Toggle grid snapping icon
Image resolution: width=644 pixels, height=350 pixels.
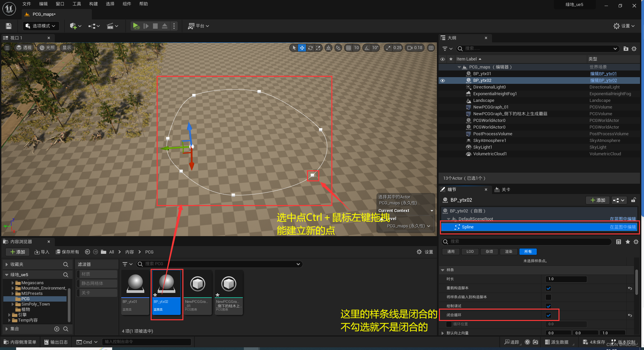(348, 48)
